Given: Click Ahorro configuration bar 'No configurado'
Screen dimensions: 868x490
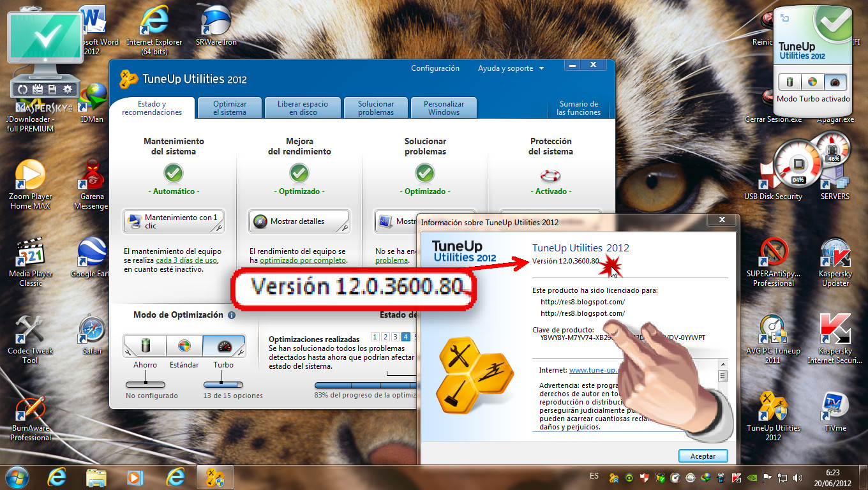Looking at the screenshot, I should point(146,385).
